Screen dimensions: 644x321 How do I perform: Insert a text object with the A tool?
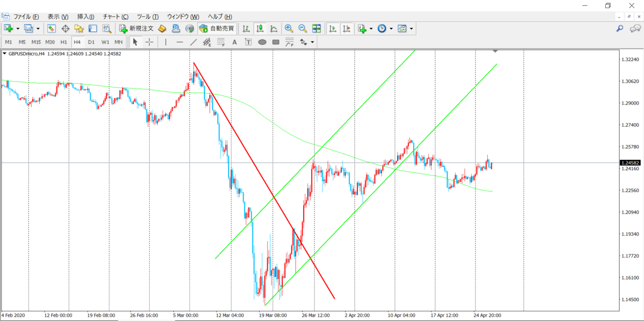pos(235,42)
